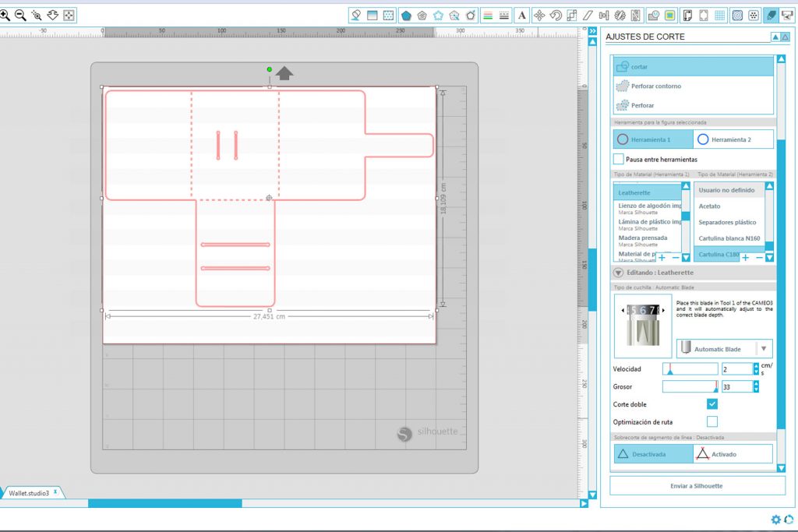Remove material with minus under Herramienta 1 list
The width and height of the screenshot is (798, 532).
tap(675, 257)
